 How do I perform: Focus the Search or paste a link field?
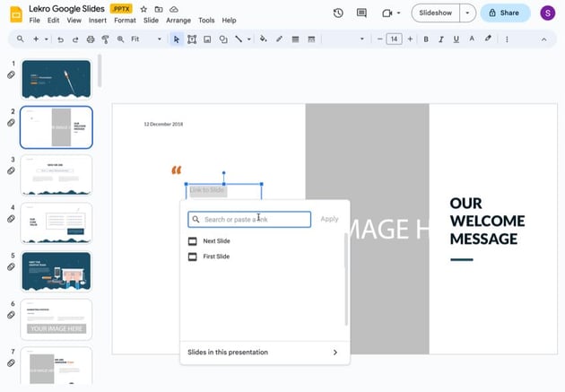pos(249,220)
